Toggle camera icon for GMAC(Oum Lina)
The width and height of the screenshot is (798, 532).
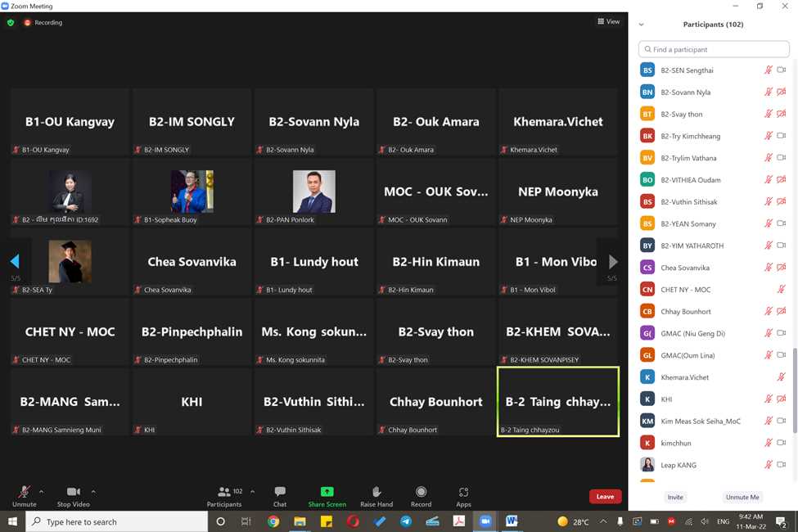point(781,355)
